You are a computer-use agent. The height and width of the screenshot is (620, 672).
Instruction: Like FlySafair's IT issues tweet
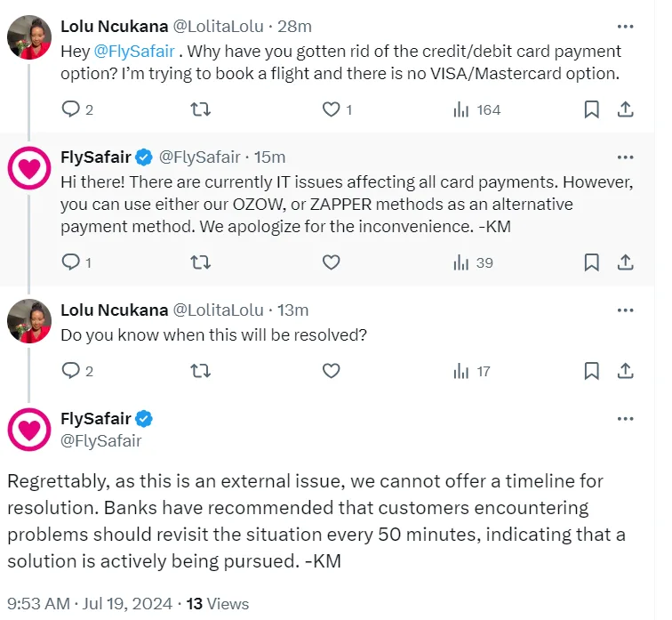(332, 262)
